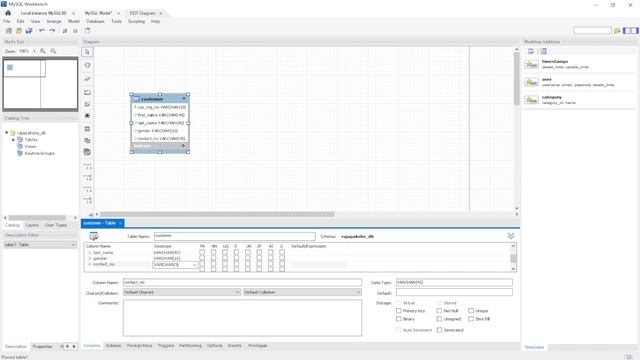Open the Properties tab

click(42, 347)
